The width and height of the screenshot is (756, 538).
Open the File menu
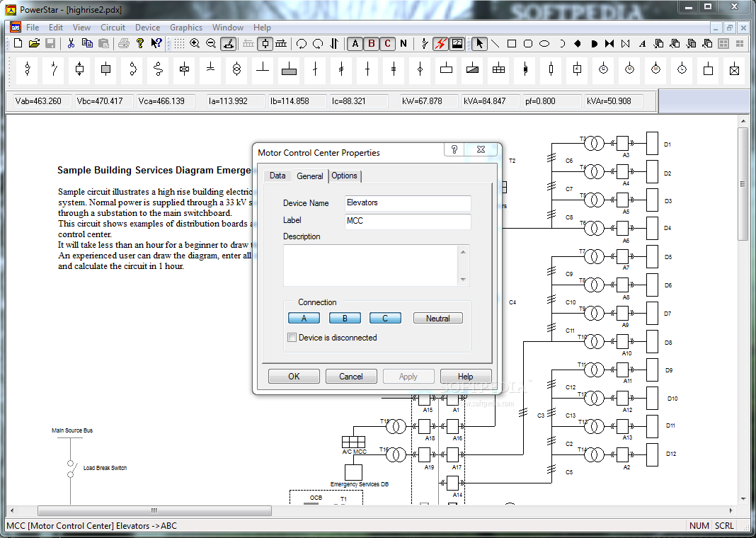pos(33,28)
